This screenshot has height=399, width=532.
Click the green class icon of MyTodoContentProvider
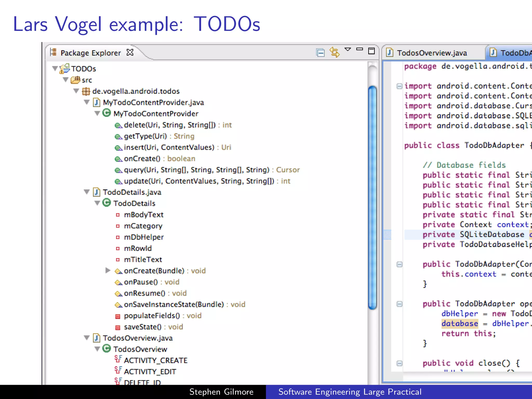tap(107, 113)
